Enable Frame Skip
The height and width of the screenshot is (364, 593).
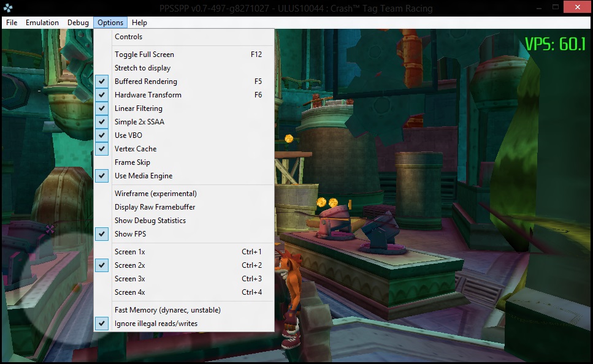click(132, 162)
